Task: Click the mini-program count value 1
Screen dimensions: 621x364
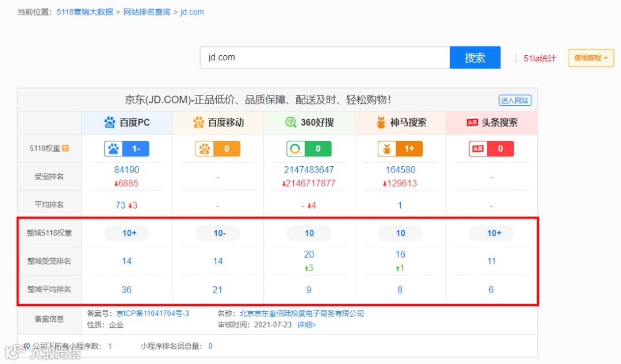Action: tap(110, 346)
